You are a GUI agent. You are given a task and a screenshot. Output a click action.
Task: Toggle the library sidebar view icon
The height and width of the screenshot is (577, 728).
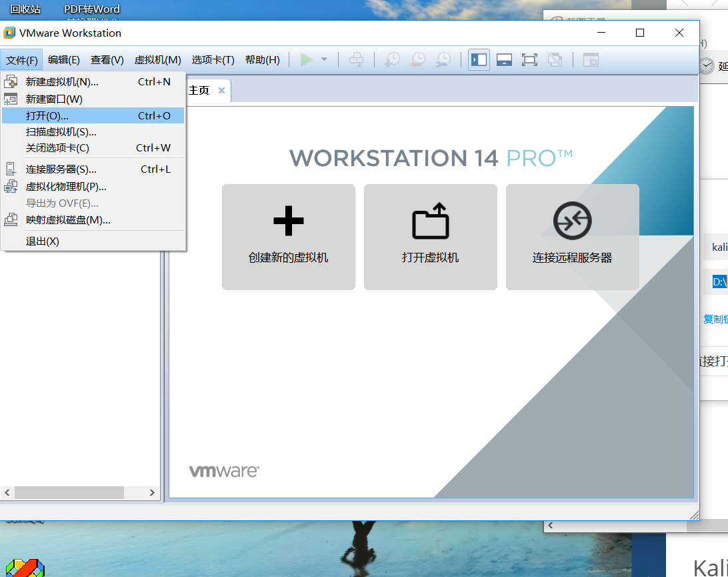(479, 60)
